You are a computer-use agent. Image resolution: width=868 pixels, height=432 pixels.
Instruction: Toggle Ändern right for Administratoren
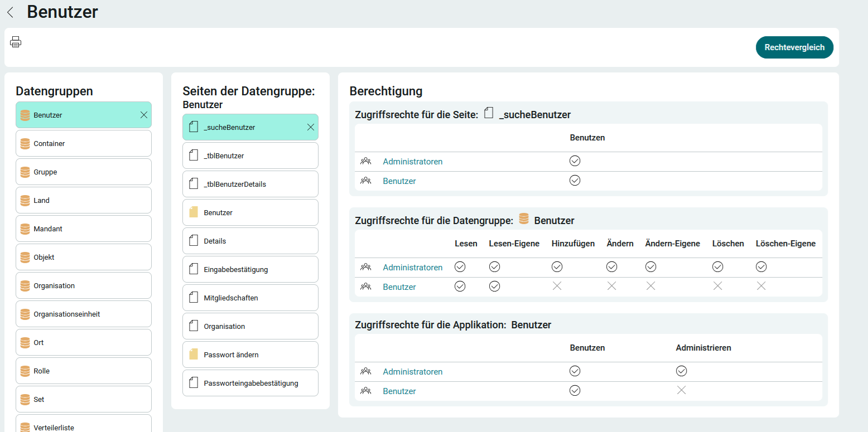click(x=612, y=267)
